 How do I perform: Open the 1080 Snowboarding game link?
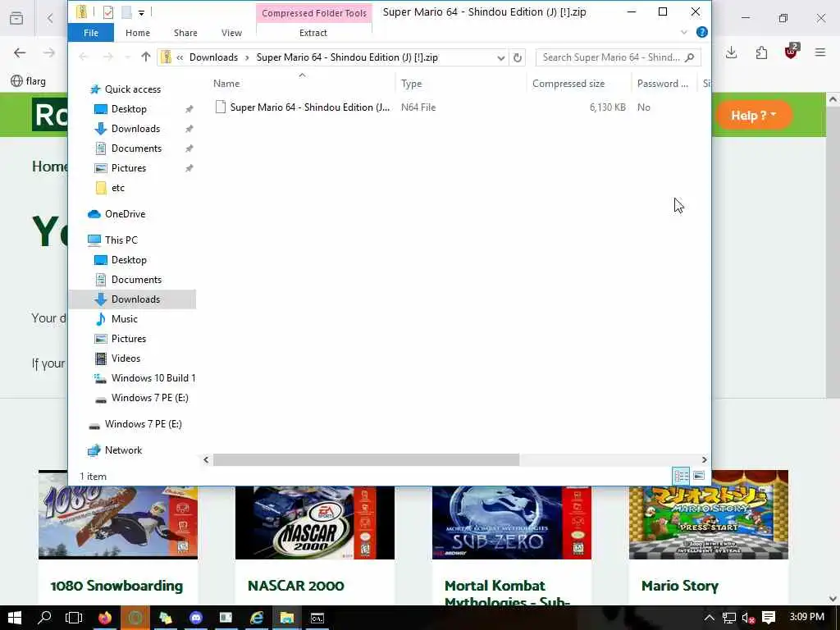coord(116,586)
